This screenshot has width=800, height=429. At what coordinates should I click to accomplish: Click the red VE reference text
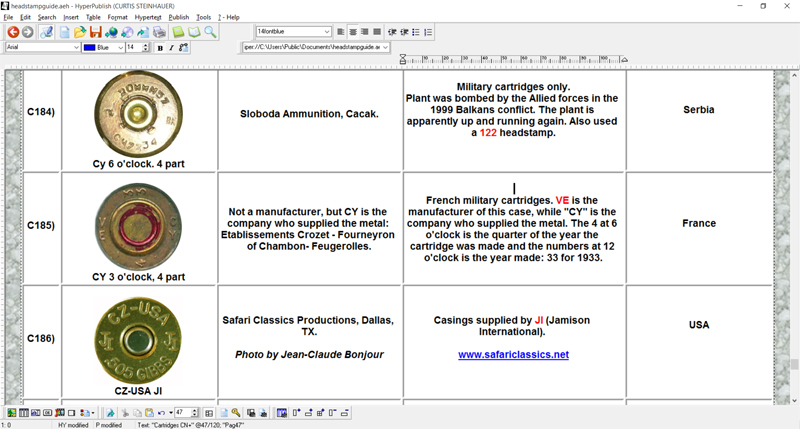pos(562,200)
